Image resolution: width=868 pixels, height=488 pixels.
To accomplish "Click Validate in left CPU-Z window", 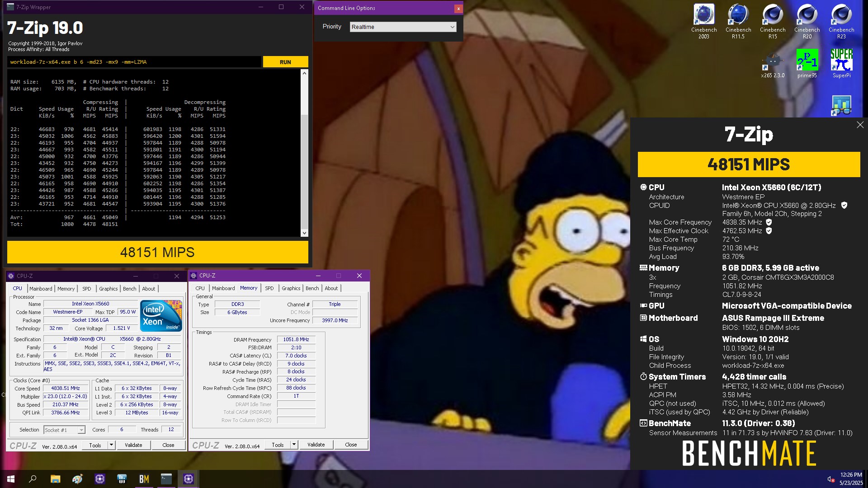I will click(x=133, y=445).
